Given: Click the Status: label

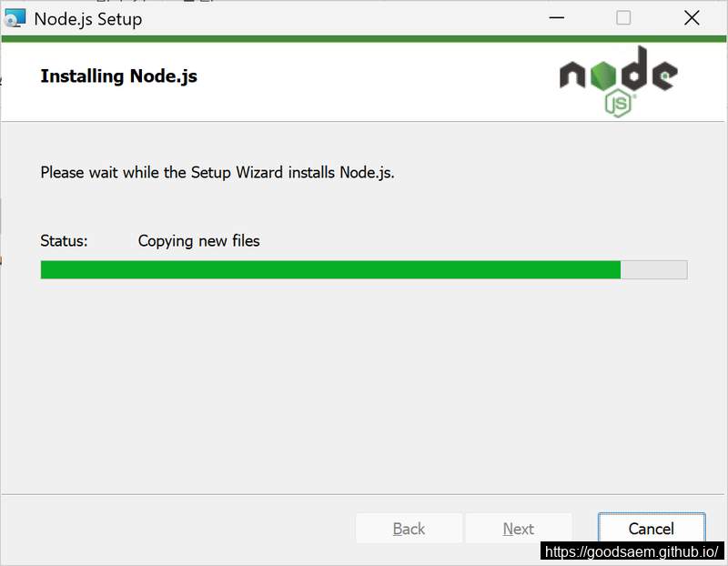Looking at the screenshot, I should (x=64, y=241).
